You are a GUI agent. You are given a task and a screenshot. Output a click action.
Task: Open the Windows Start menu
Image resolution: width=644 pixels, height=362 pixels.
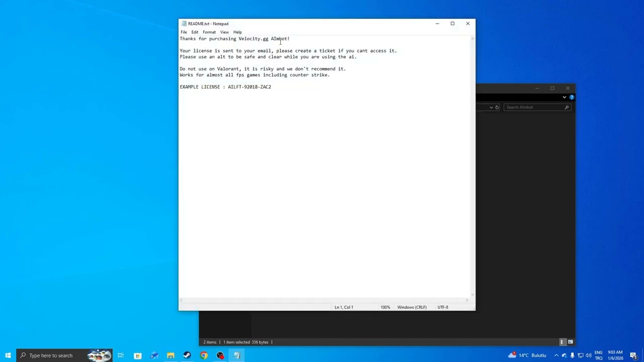8,355
